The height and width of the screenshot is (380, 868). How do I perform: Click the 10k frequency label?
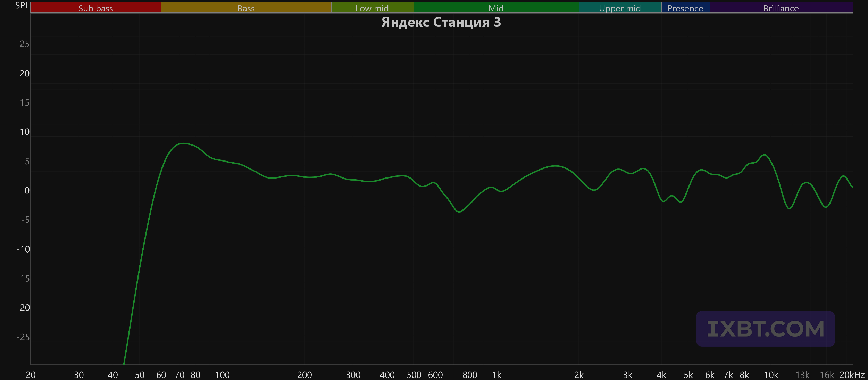[771, 375]
